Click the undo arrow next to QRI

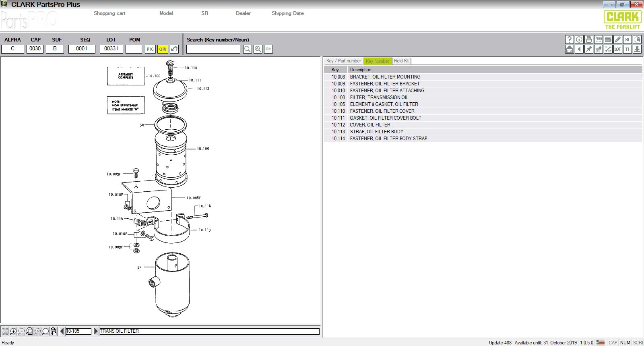[174, 49]
